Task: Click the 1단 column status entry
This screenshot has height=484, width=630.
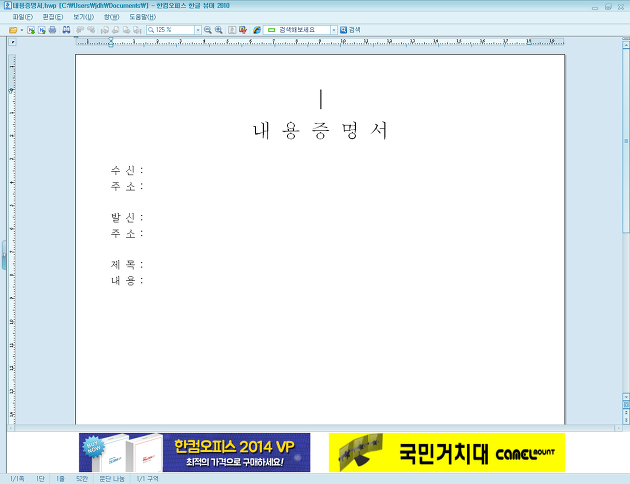Action: (x=40, y=479)
